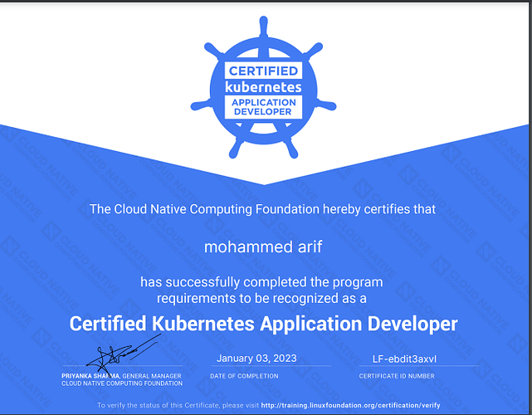Click the date "January 03, 2023"
Image resolution: width=532 pixels, height=415 pixels.
point(256,359)
